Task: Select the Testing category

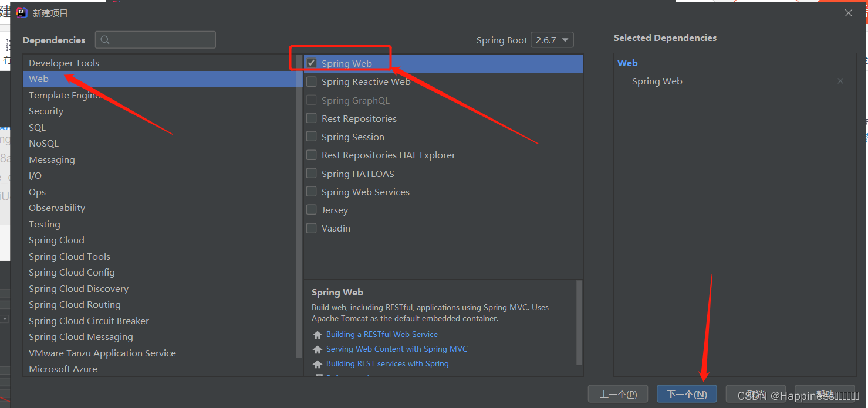Action: 160,224
